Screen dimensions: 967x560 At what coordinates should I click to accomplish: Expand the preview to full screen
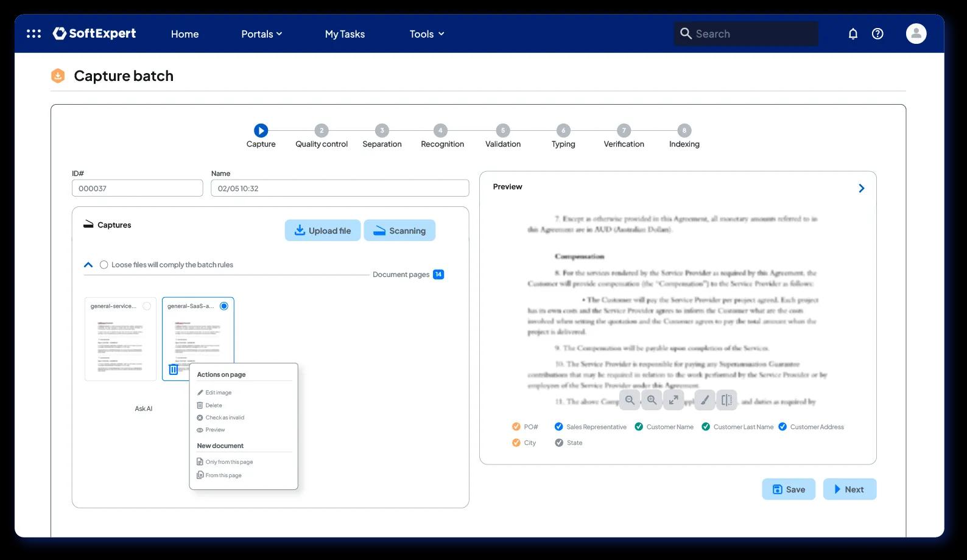674,400
